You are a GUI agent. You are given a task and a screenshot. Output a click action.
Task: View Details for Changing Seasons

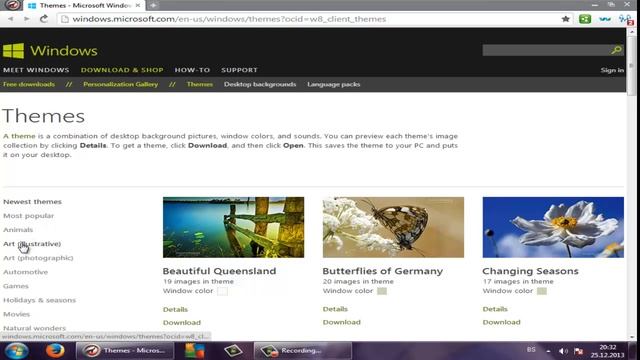[495, 309]
